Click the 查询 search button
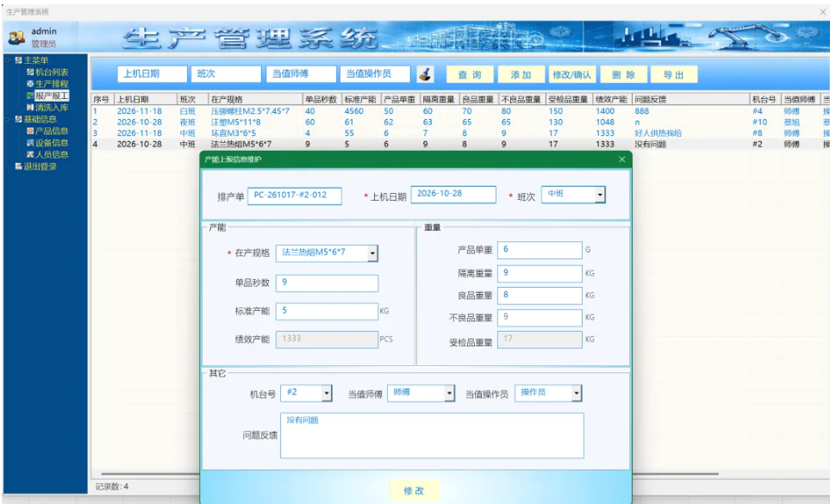The image size is (830, 504). click(470, 75)
